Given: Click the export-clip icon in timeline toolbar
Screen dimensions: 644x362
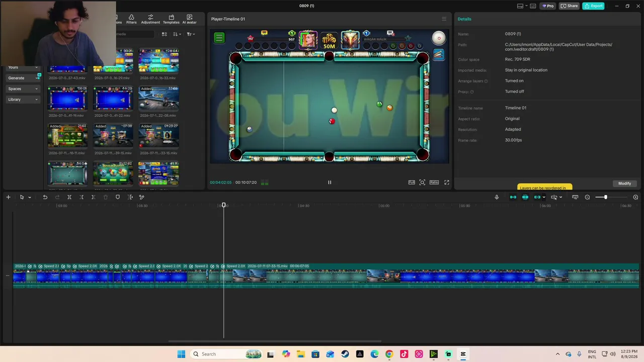Looking at the screenshot, I should (x=130, y=197).
